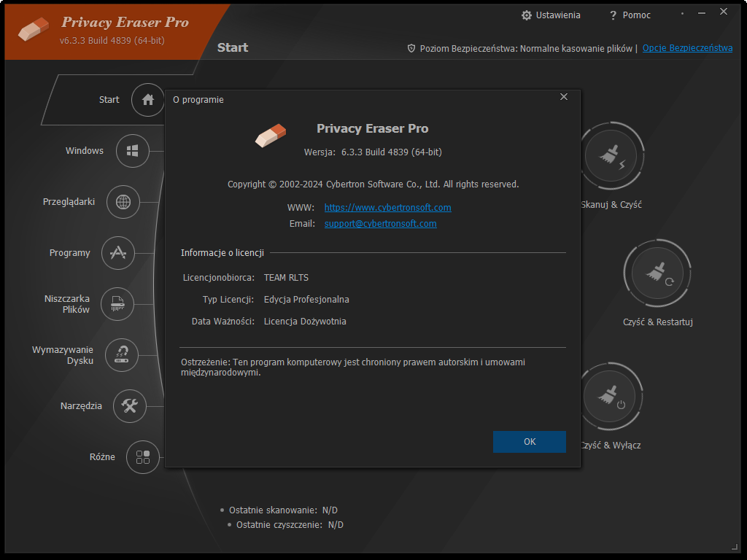Screen dimensions: 747x560
Task: Open Opcje Bezpieczeństwa link
Action: click(x=687, y=48)
